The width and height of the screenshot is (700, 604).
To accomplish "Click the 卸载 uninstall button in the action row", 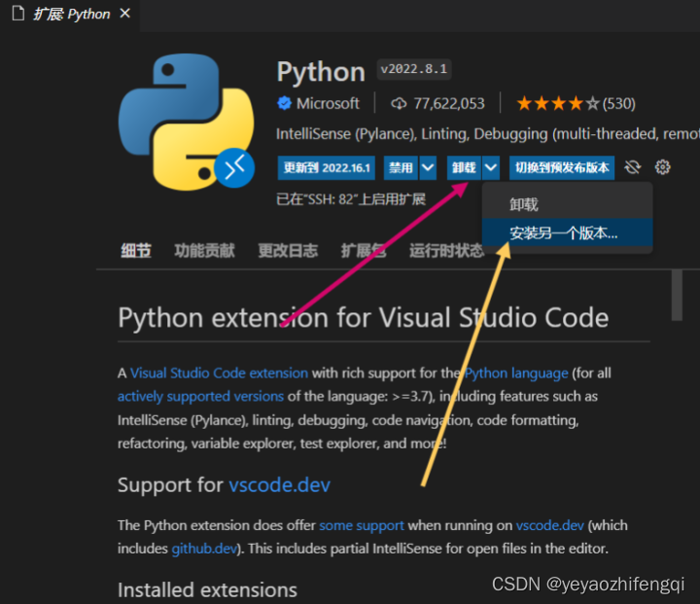I will 464,168.
